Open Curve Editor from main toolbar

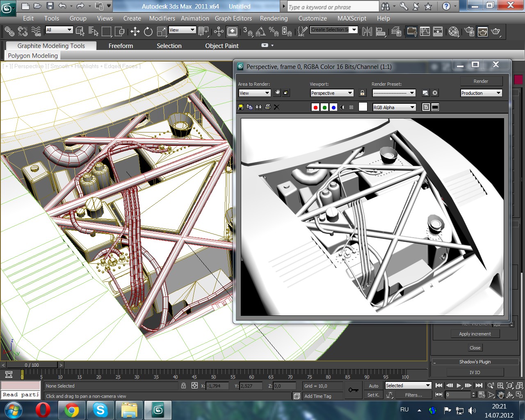425,31
